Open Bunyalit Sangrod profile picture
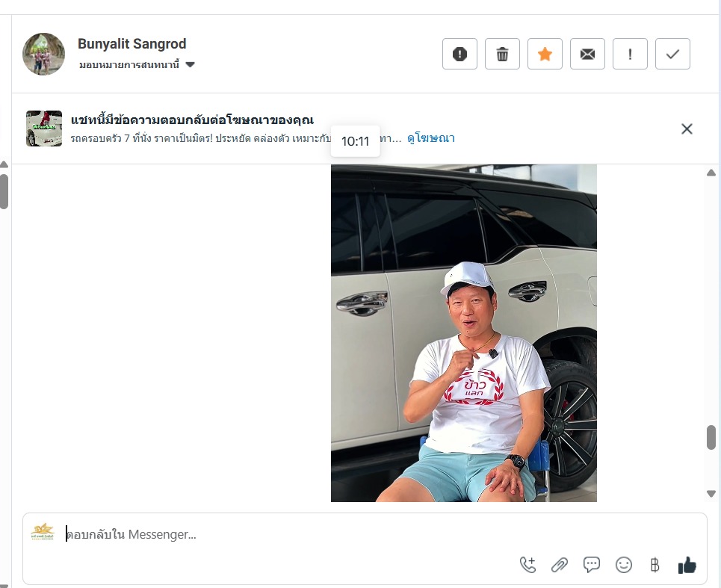The image size is (721, 588). (43, 54)
